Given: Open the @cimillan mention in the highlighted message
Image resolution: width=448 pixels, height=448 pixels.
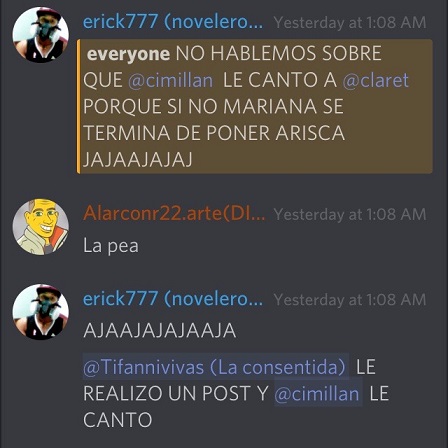Looking at the screenshot, I should click(x=170, y=80).
